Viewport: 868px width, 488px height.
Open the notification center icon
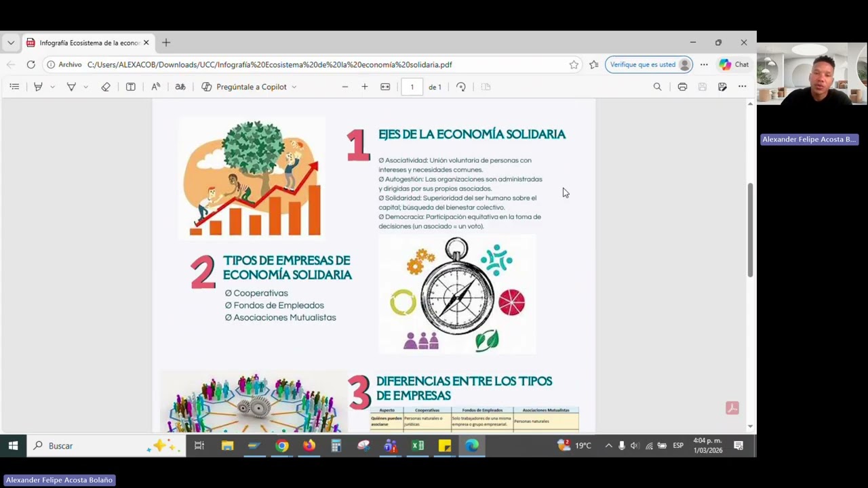coord(738,445)
